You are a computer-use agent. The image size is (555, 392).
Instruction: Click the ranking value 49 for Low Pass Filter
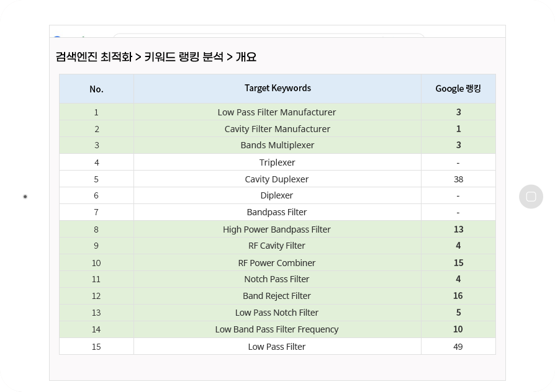[x=458, y=347]
